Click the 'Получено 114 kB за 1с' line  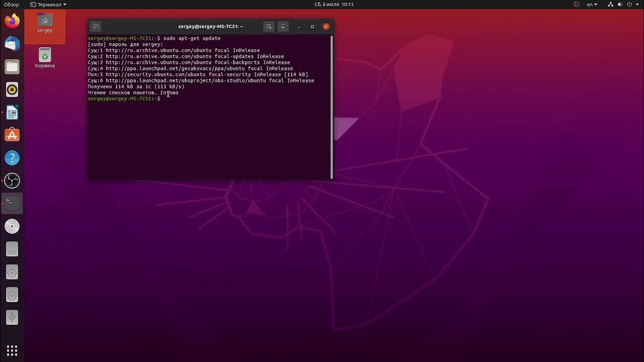point(136,86)
